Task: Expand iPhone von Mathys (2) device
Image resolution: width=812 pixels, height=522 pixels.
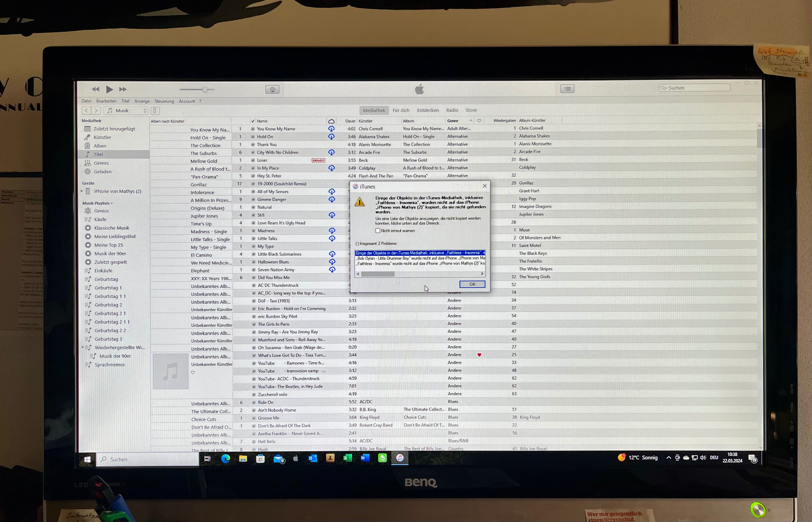Action: (x=82, y=191)
